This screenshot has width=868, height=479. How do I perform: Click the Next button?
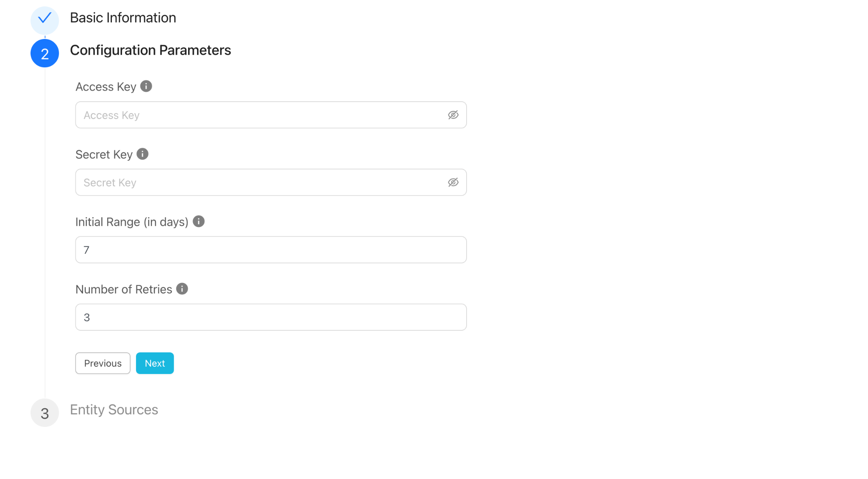(155, 363)
